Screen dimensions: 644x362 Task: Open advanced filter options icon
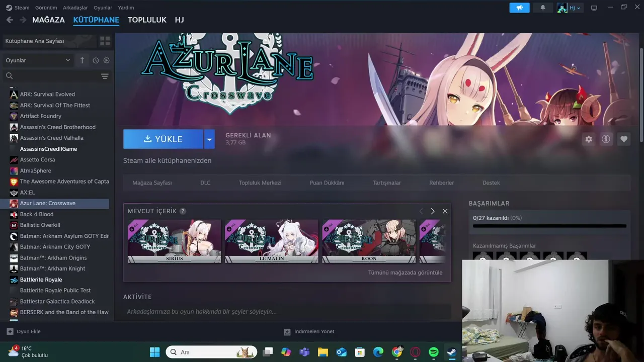pyautogui.click(x=105, y=76)
